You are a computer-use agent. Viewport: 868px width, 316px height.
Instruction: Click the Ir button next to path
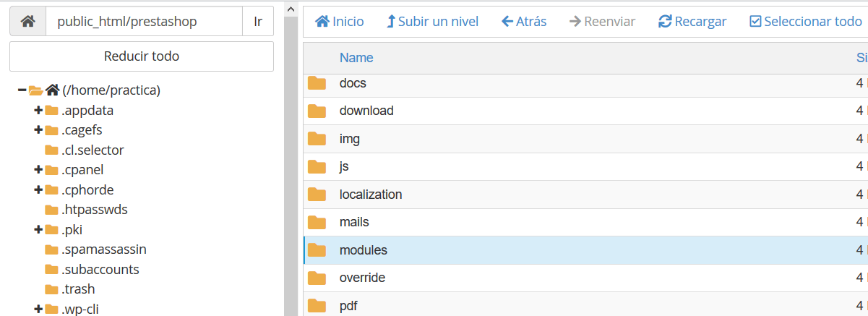click(x=258, y=22)
